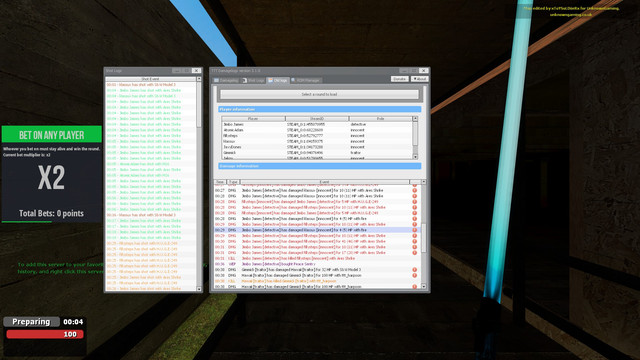The image size is (640, 360).
Task: Select the 'Gewack' traitor player row
Action: [317, 153]
